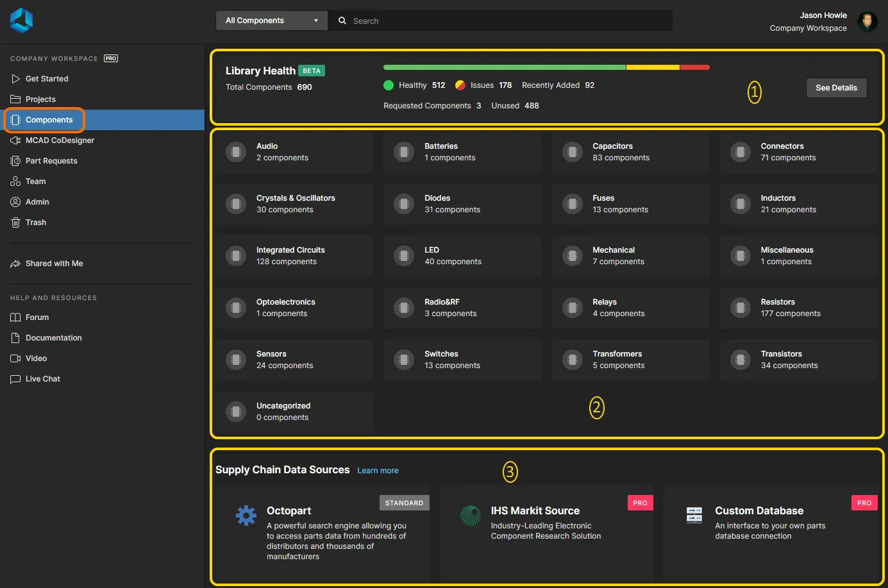Image resolution: width=888 pixels, height=588 pixels.
Task: Click the red segment of health bar
Action: tap(694, 67)
